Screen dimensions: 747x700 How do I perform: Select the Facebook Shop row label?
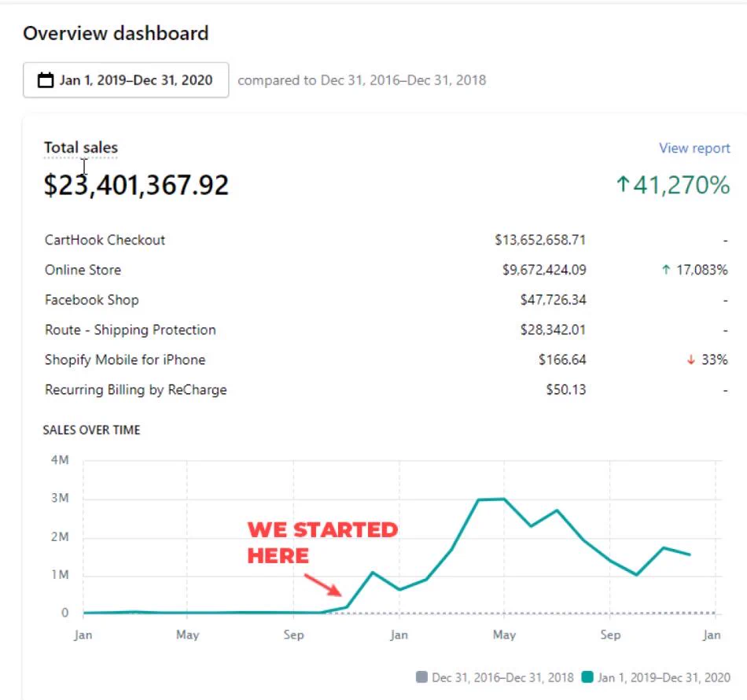pyautogui.click(x=91, y=300)
